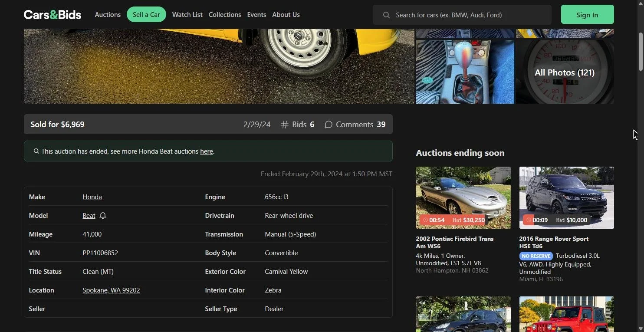Open the black Porsche SUV listing thumbnail
This screenshot has height=332, width=644.
coord(463,314)
